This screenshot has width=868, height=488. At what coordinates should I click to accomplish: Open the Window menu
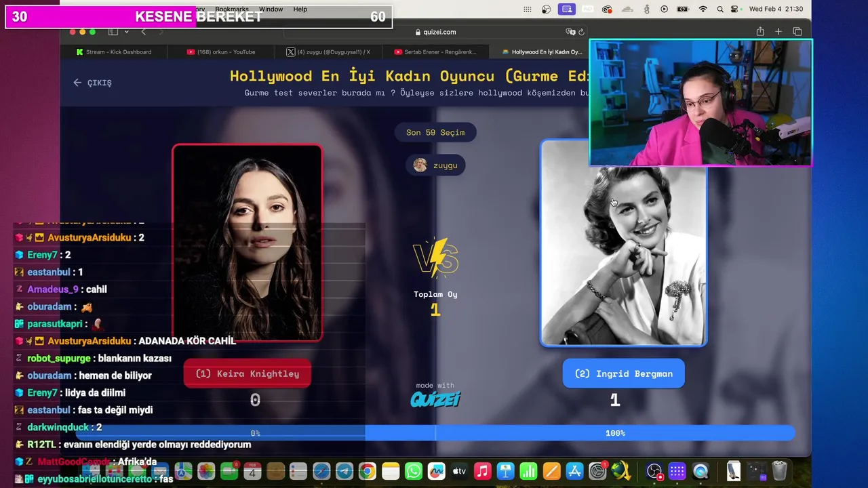click(271, 9)
